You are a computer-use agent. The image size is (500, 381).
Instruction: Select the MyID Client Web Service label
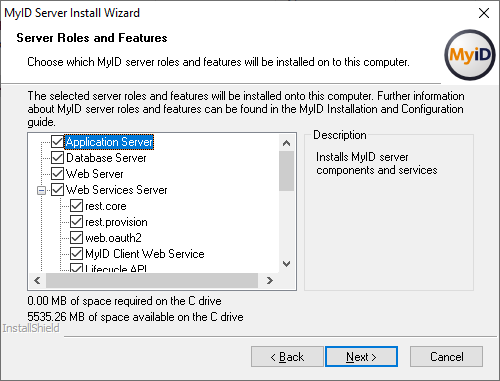tap(145, 254)
